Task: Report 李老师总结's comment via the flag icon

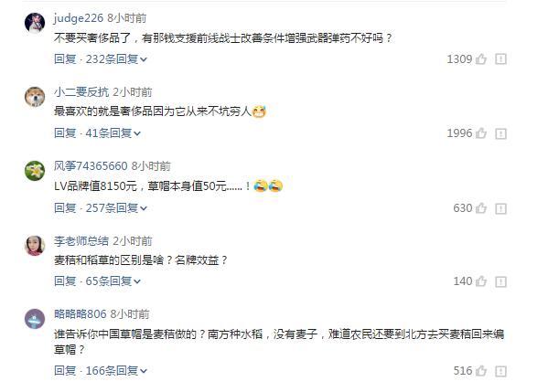Action: click(500, 281)
